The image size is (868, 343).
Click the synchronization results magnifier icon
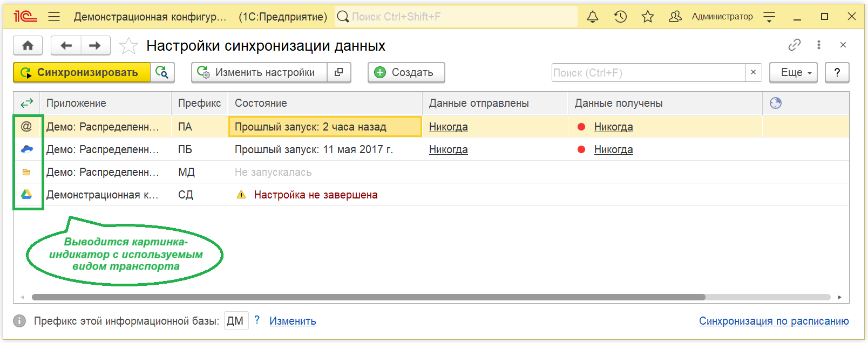pyautogui.click(x=162, y=72)
